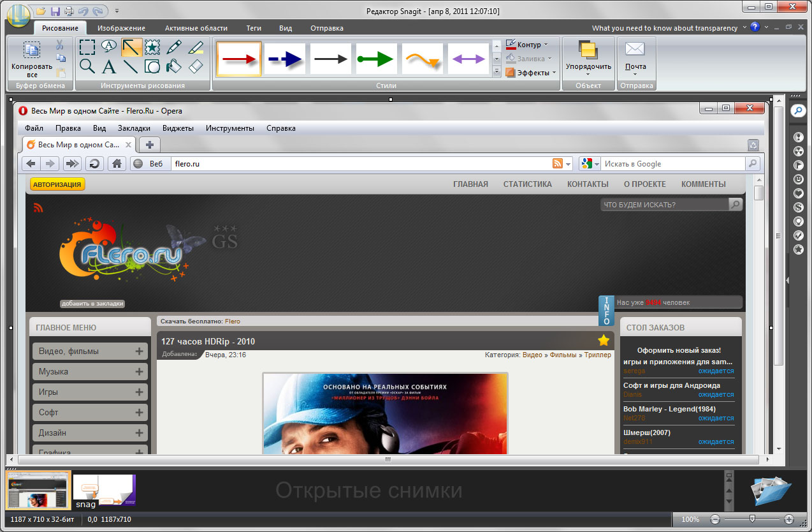The image size is (812, 532).
Task: Select the Eraser tool
Action: coord(196,66)
